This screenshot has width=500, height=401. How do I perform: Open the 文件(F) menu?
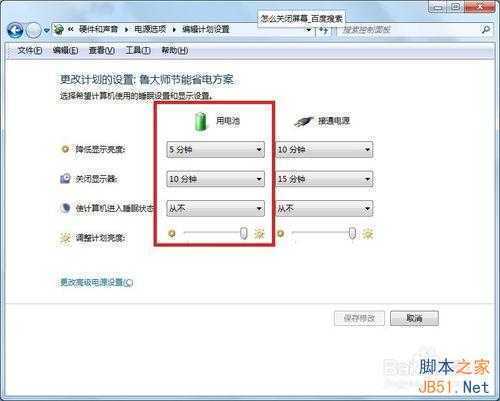click(30, 51)
